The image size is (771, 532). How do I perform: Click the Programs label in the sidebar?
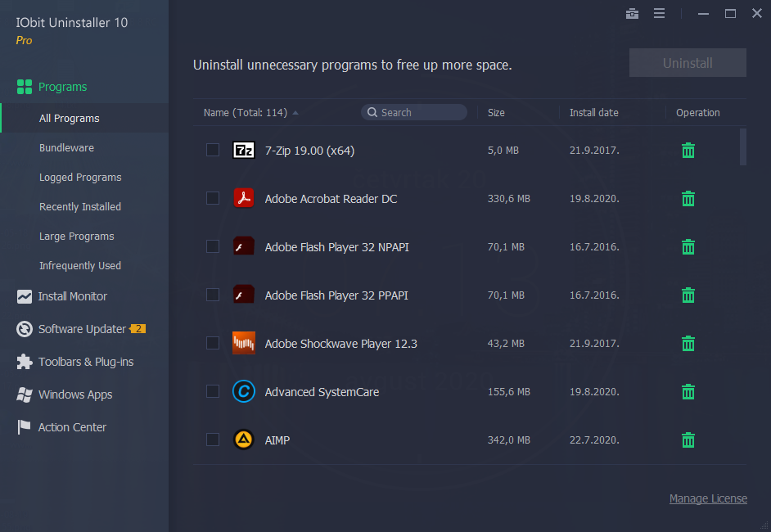point(62,87)
